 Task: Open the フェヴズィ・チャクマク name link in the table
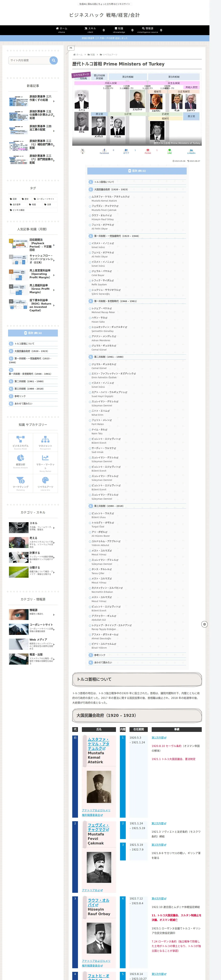98,827
